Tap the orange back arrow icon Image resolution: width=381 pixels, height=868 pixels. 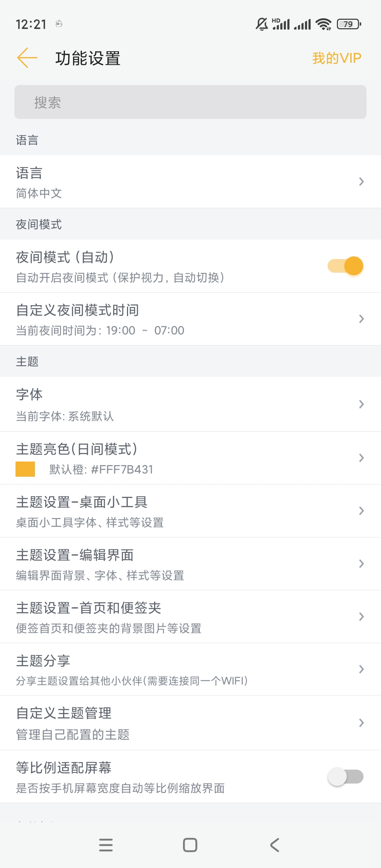coord(27,58)
